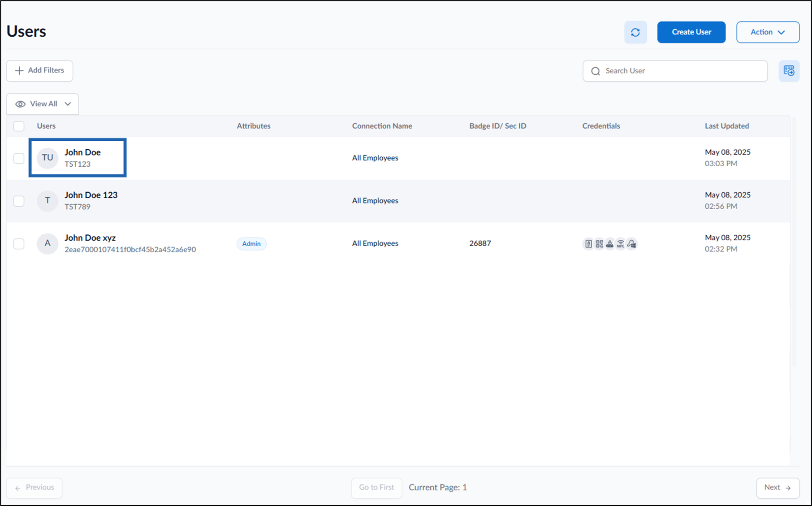The image size is (812, 506).
Task: Click the Badge ID/ Sec ID header
Action: tap(498, 126)
